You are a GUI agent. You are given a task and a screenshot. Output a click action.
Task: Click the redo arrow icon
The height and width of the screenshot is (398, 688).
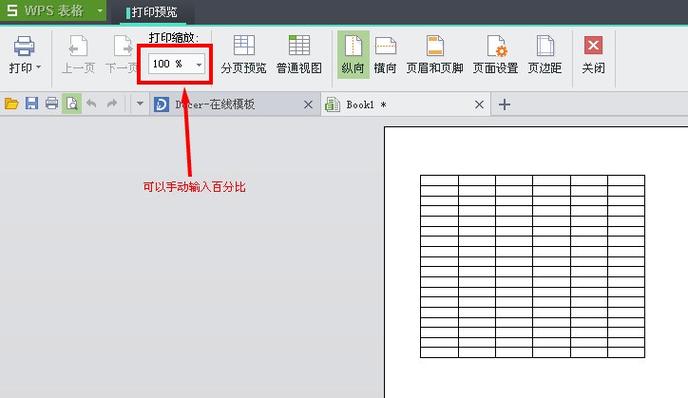[112, 104]
